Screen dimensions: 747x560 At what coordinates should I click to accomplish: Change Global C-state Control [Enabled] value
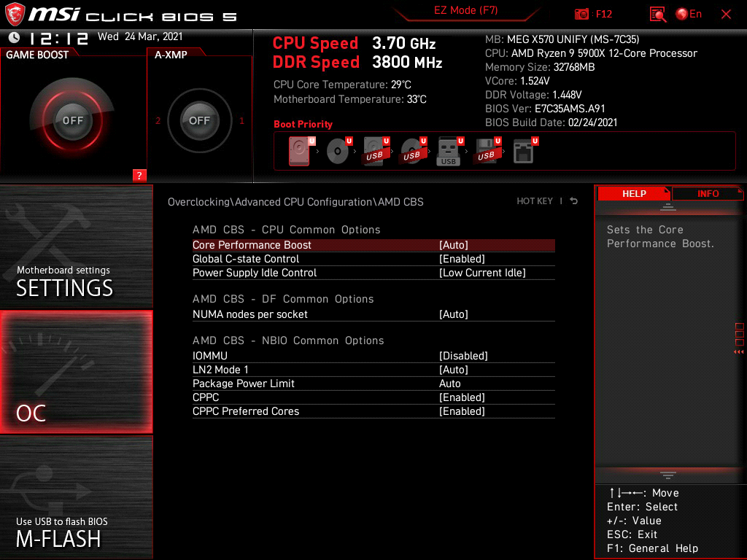pyautogui.click(x=462, y=259)
